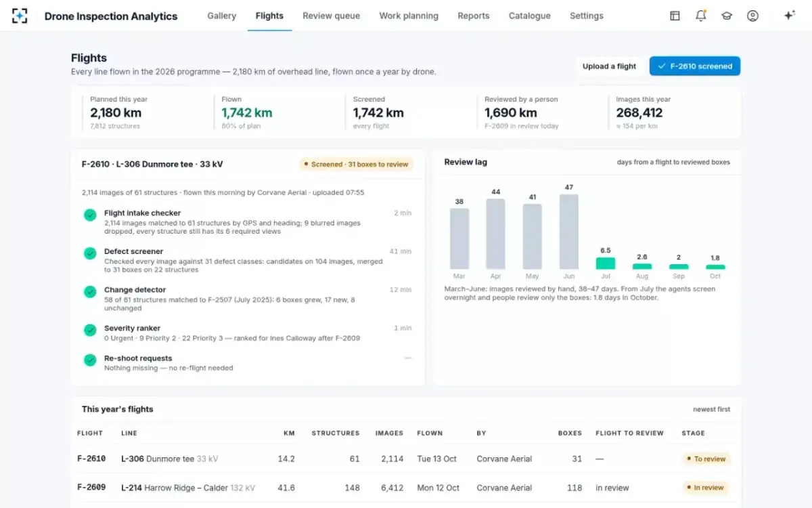Open the Settings tab
Viewport: 812px width, 508px height.
(587, 16)
